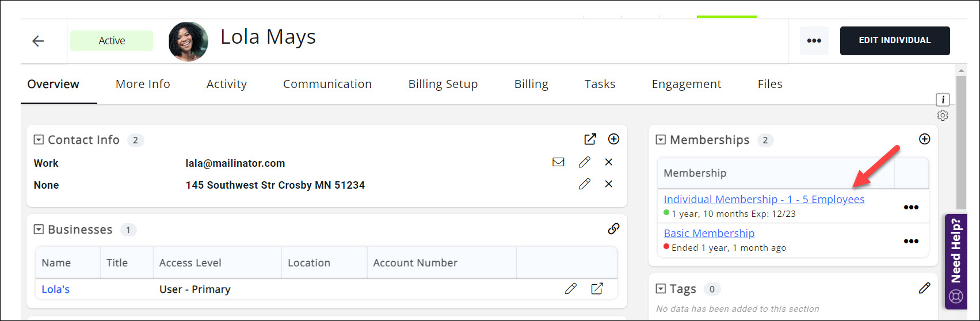Click link icon in Businesses section
This screenshot has height=321, width=980.
coord(614,229)
